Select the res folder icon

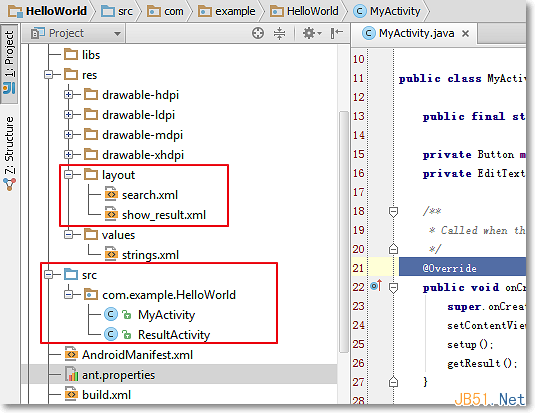[x=71, y=74]
